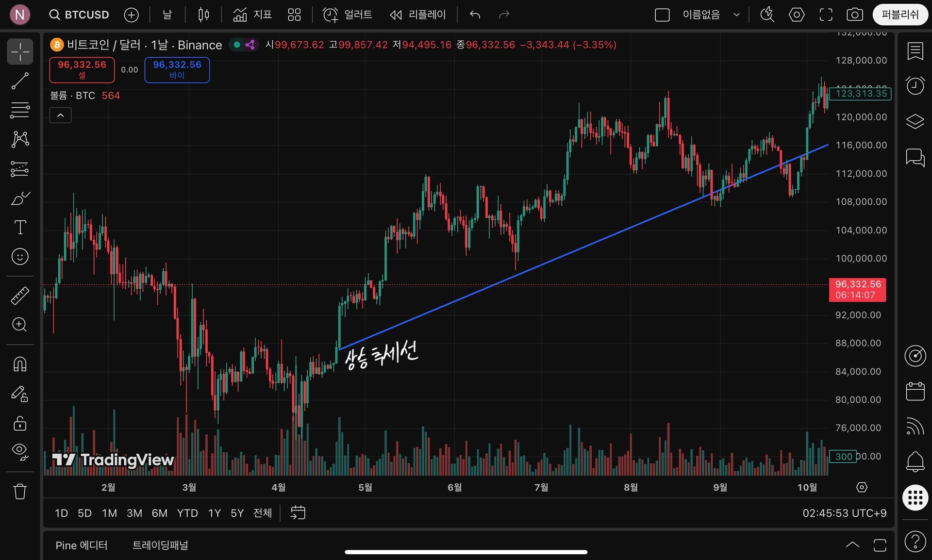Click the trash icon to remove drawings
Viewport: 932px width, 560px height.
(x=20, y=492)
